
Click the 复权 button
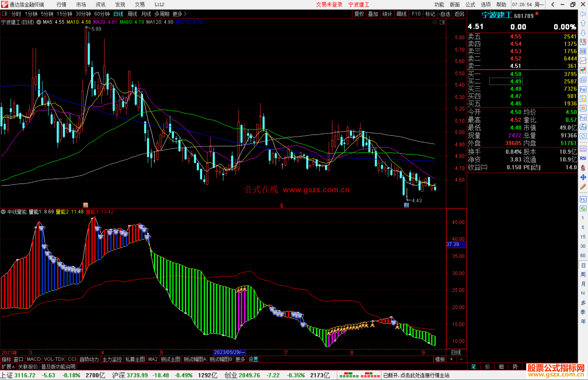pyautogui.click(x=359, y=14)
